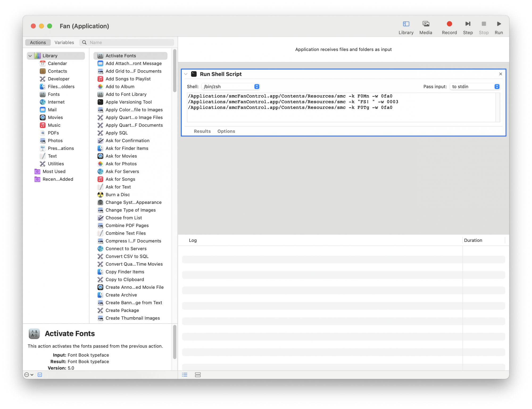The image size is (532, 409).
Task: Select the Apple Versioning Tool action
Action: tap(128, 102)
